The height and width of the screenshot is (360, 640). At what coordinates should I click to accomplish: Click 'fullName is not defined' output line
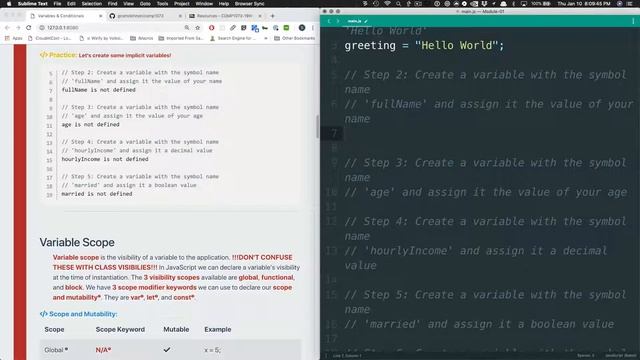[98, 90]
